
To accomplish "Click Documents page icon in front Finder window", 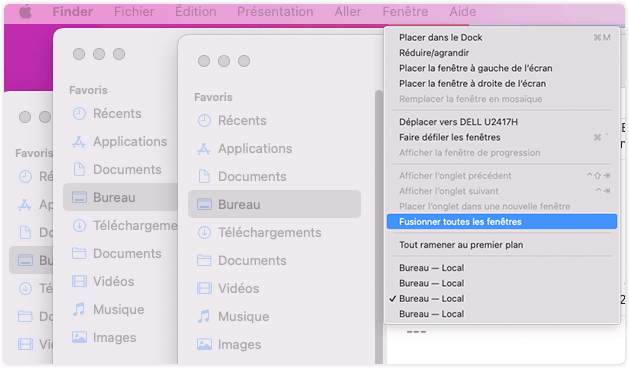I will point(204,176).
